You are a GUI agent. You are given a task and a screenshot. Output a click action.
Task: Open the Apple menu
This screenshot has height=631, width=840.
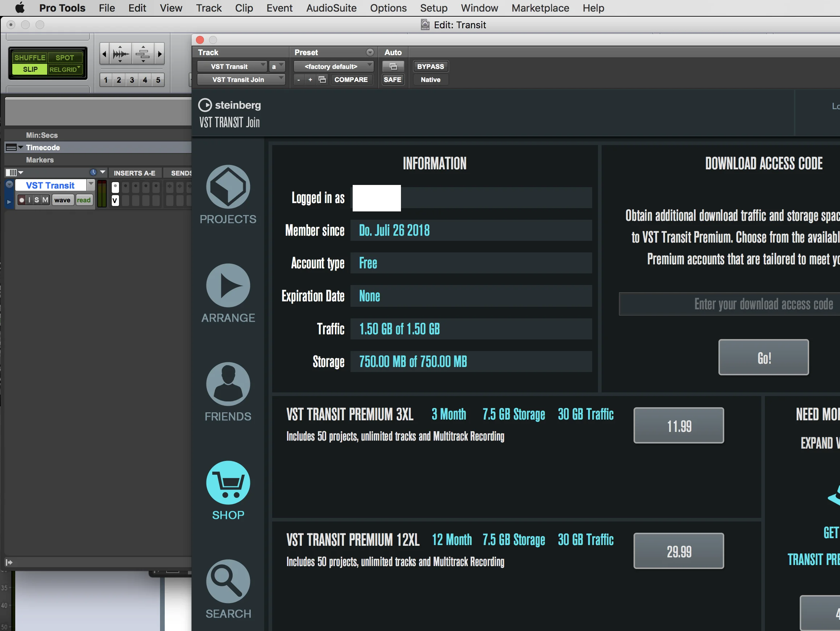20,8
